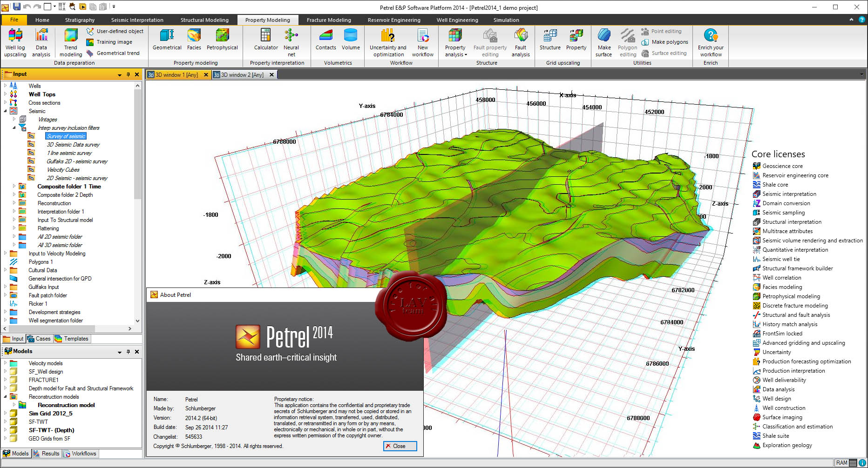The width and height of the screenshot is (868, 468).
Task: Switch to Stratigraphy ribbon tab
Action: click(80, 20)
